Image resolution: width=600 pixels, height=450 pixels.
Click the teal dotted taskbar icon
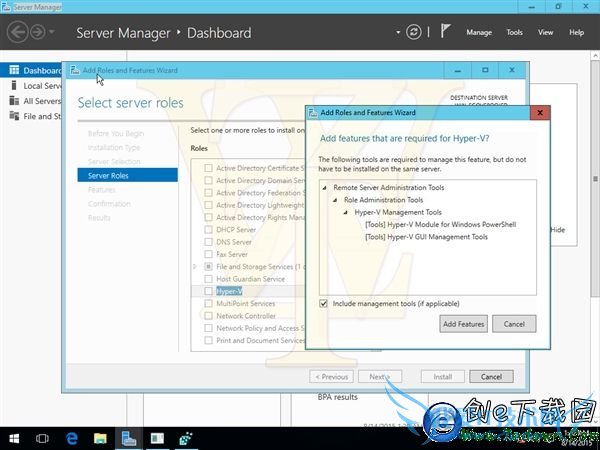tap(186, 439)
